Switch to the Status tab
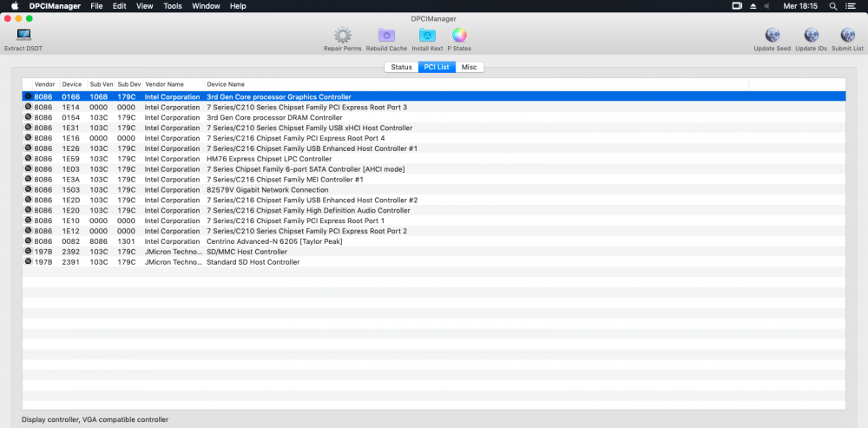Screen dimensions: 868x428 pos(401,67)
